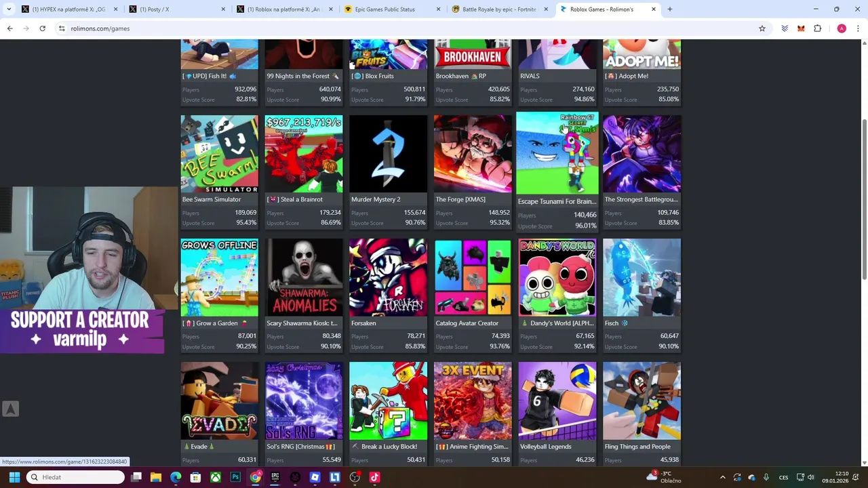The image size is (868, 488).
Task: Open the Chrome three-dot menu
Action: pyautogui.click(x=858, y=28)
